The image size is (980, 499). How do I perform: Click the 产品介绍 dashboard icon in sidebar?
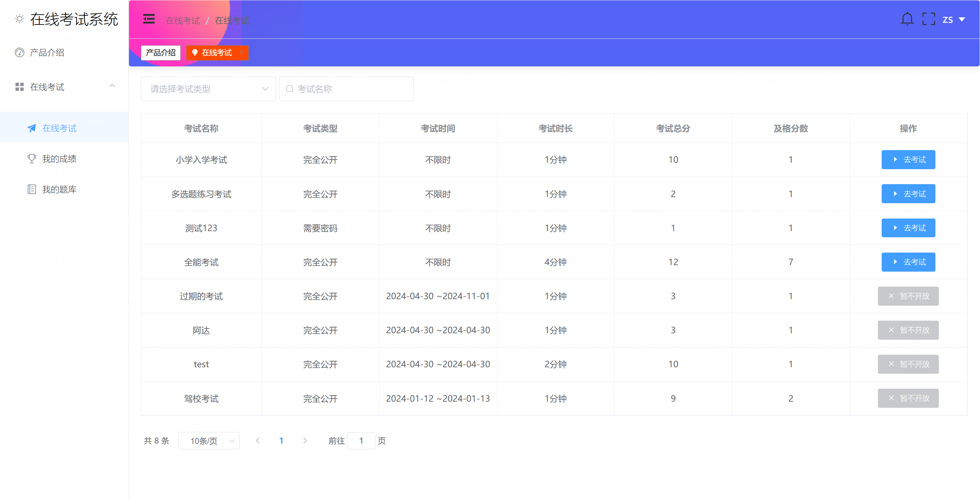click(x=19, y=52)
